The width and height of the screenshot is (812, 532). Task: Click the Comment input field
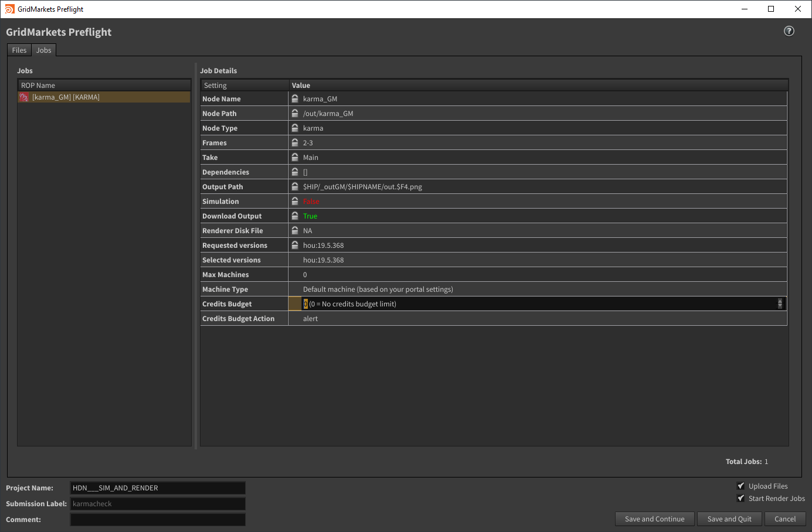click(158, 520)
